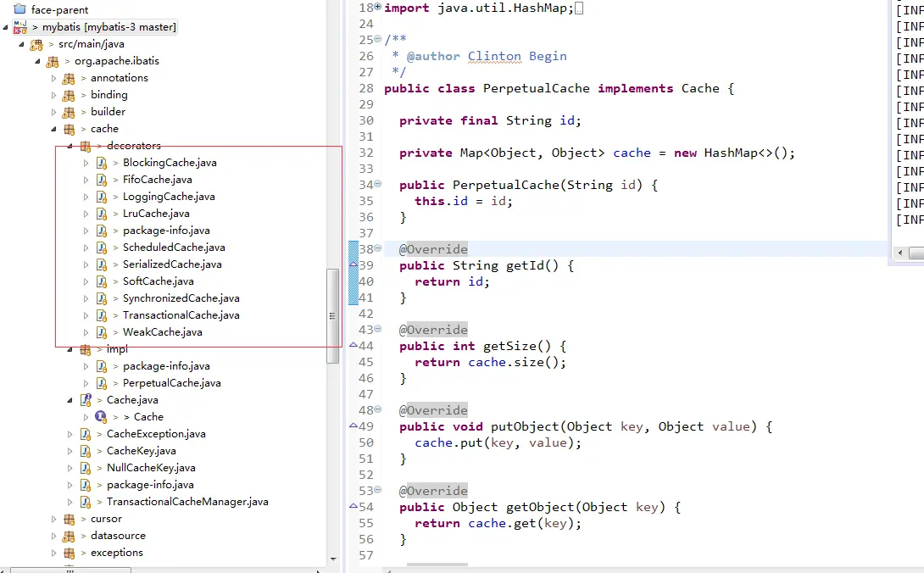The image size is (924, 573).
Task: Click the override marker on line 54
Action: pos(353,505)
